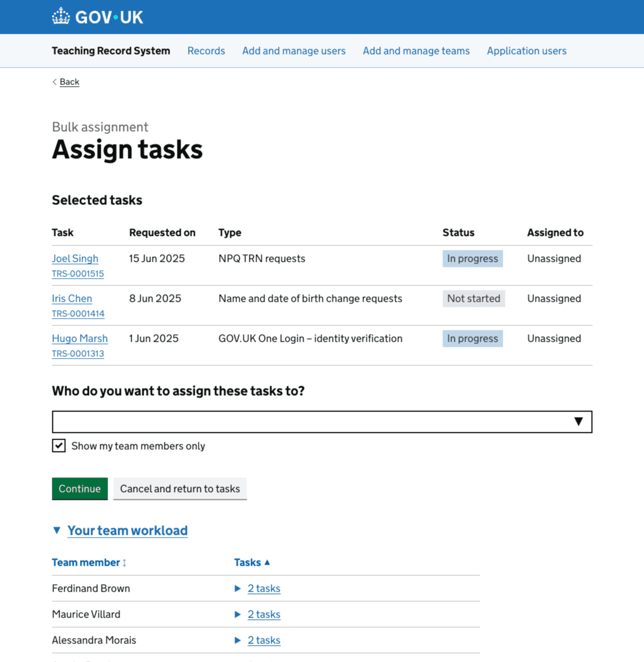Click Who do you want to assign question
Viewport: 644px width, 662px height.
pos(178,391)
